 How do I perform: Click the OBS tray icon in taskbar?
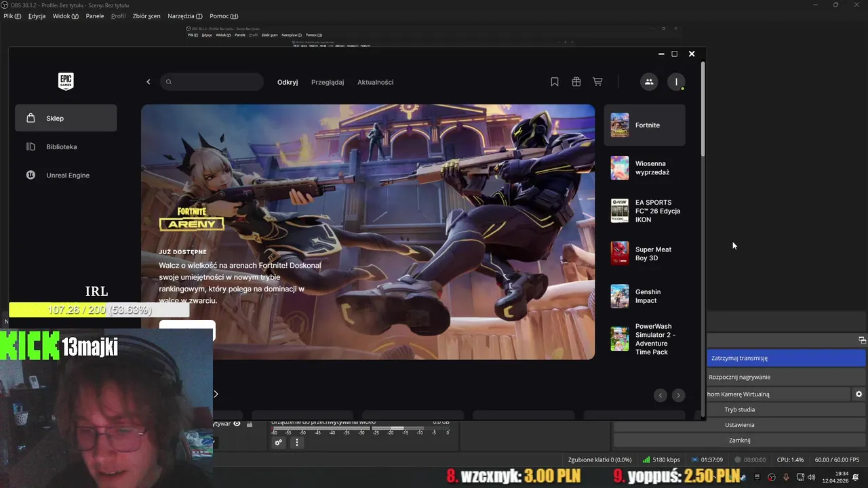click(771, 477)
